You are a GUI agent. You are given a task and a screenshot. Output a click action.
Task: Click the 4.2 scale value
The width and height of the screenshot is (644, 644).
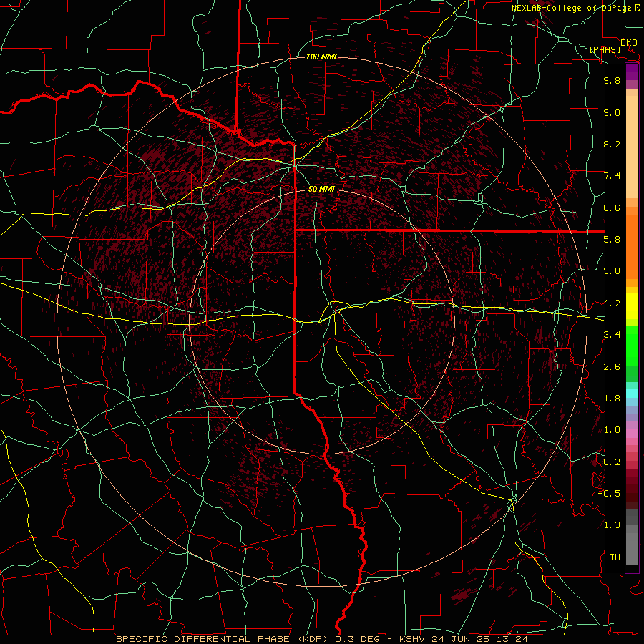[612, 303]
